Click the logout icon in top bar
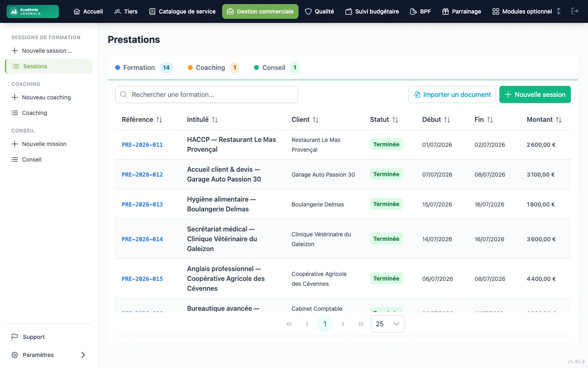 point(575,11)
